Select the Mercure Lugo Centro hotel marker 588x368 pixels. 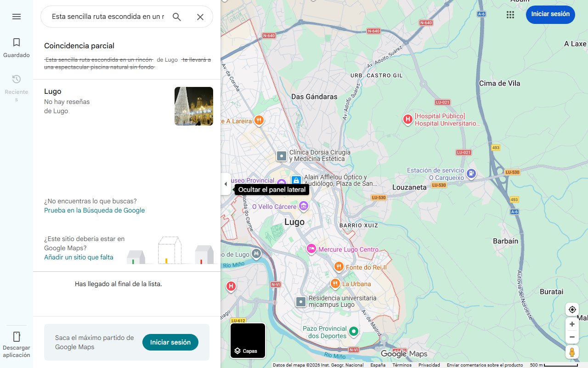(x=311, y=248)
